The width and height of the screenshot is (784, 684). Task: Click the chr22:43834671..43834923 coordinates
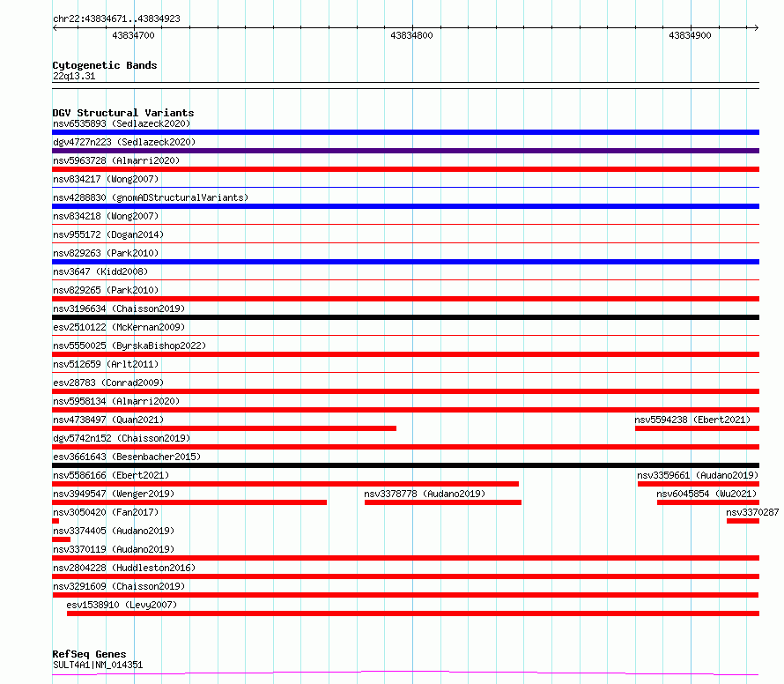pos(116,19)
